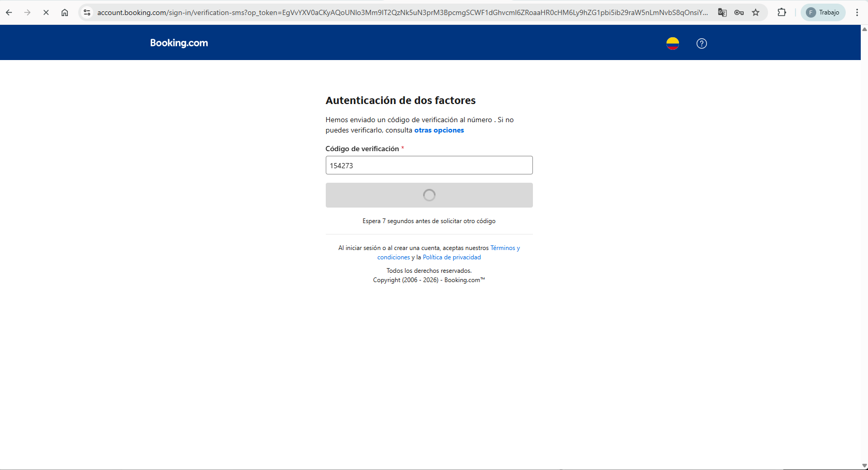Focus the Código de verificación field

tap(429, 165)
